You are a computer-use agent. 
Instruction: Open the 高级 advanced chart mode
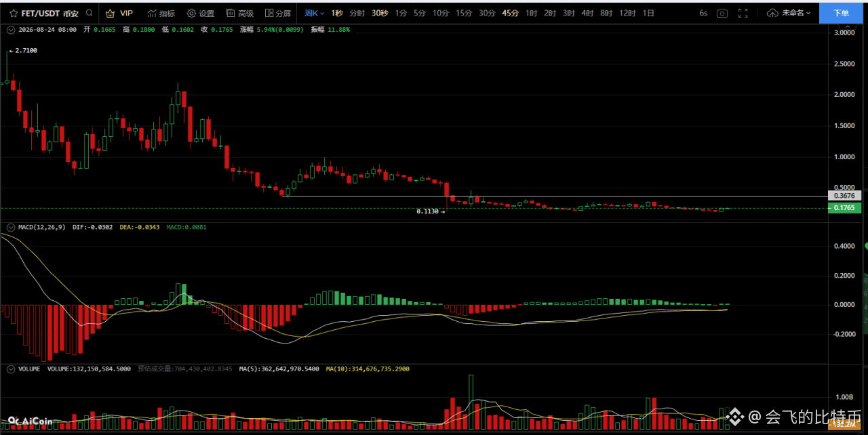(239, 13)
